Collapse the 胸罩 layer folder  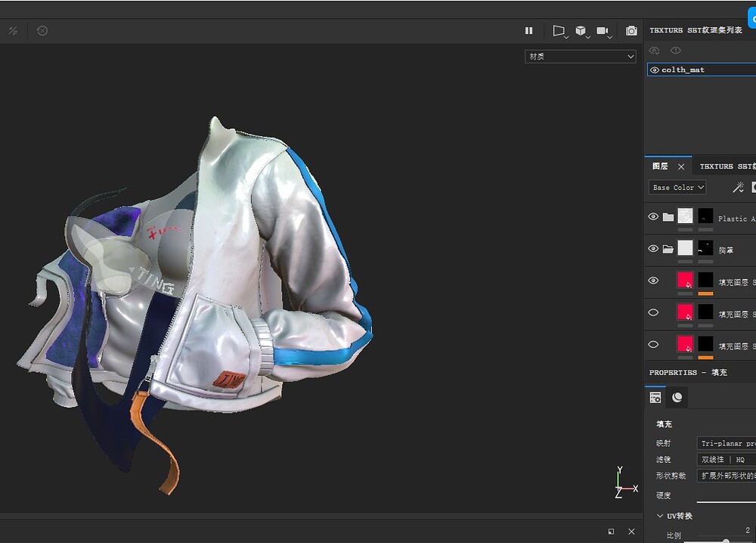pyautogui.click(x=668, y=249)
